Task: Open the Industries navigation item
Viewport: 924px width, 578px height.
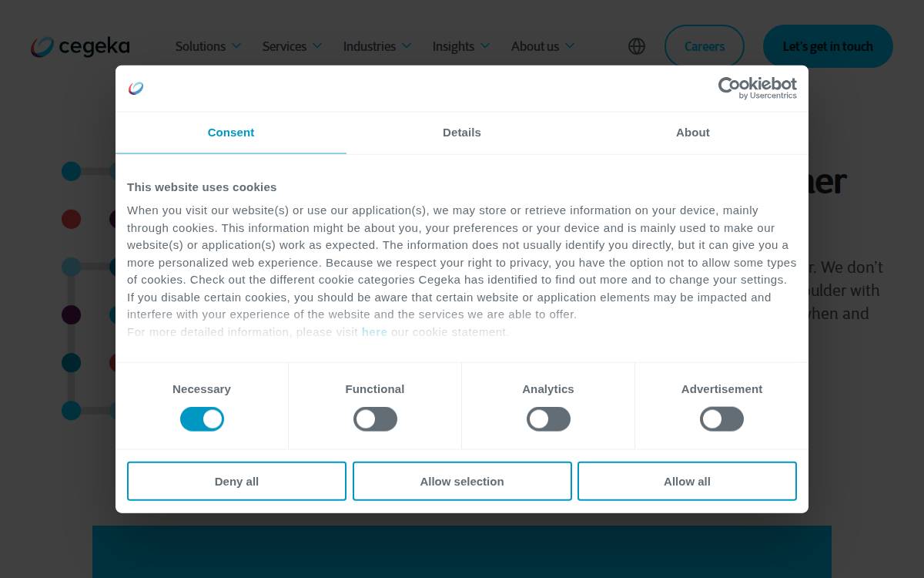Action: point(369,46)
